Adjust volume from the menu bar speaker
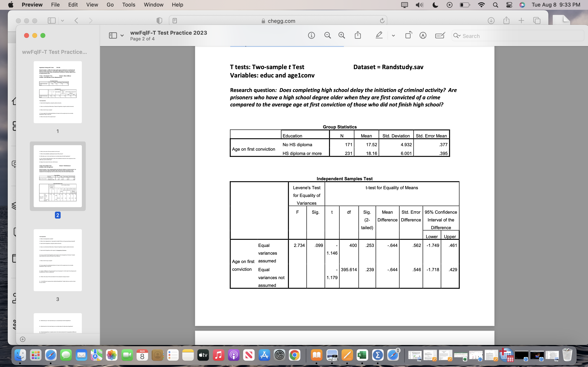The width and height of the screenshot is (588, 367). tap(419, 5)
